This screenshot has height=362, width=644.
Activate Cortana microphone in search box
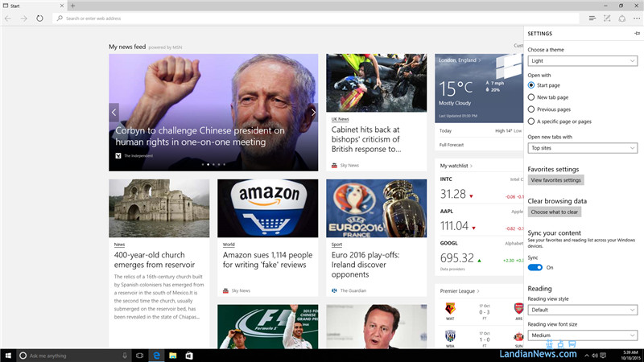point(125,356)
